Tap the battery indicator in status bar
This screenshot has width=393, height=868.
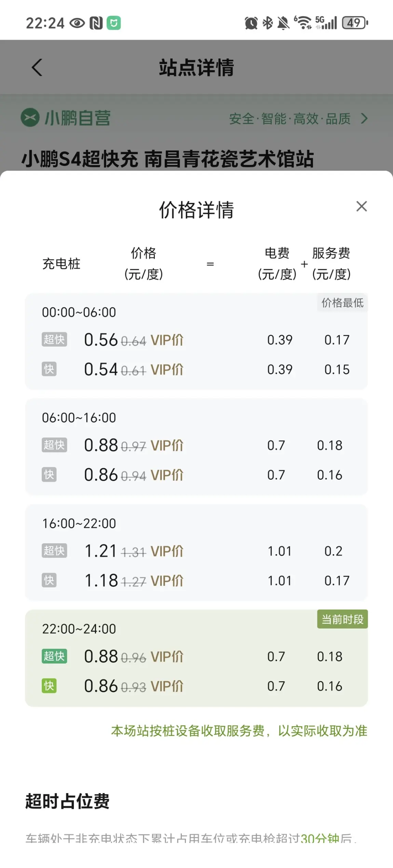pos(355,23)
